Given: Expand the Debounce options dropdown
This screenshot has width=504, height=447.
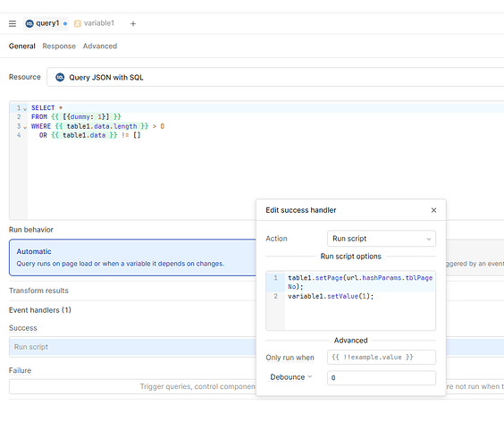Looking at the screenshot, I should tap(291, 377).
